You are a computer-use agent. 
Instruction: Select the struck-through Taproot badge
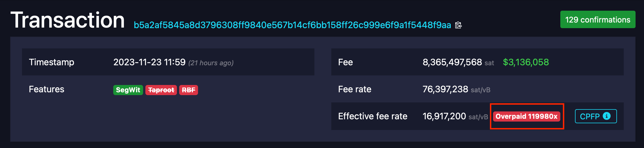(x=161, y=90)
